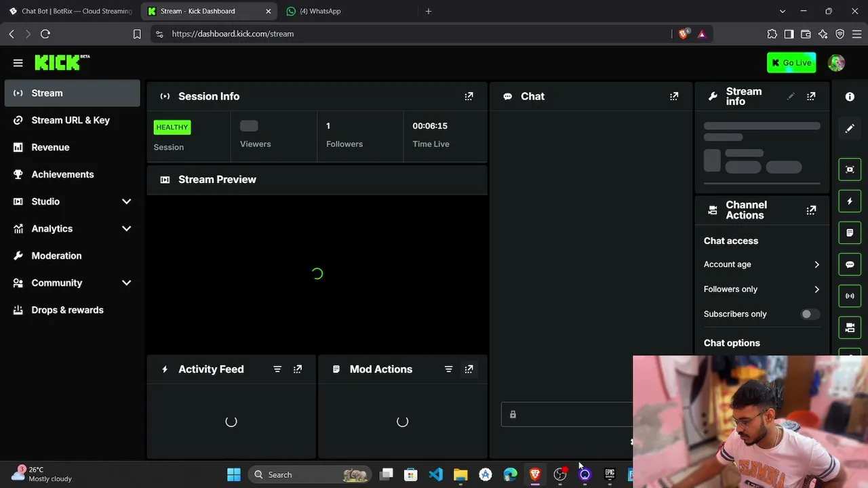Open File Explorer from the taskbar

coord(460,475)
